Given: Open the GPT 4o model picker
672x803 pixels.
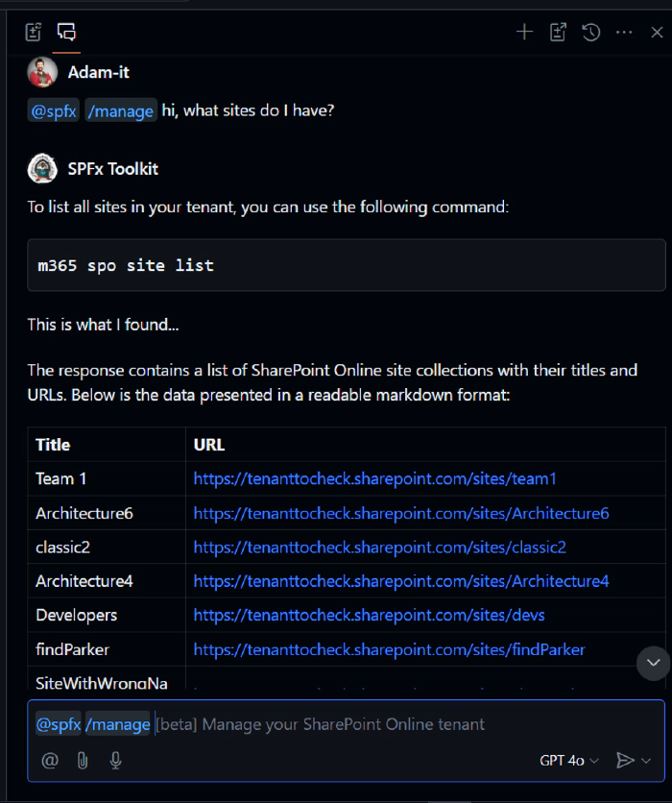Looking at the screenshot, I should tap(568, 761).
